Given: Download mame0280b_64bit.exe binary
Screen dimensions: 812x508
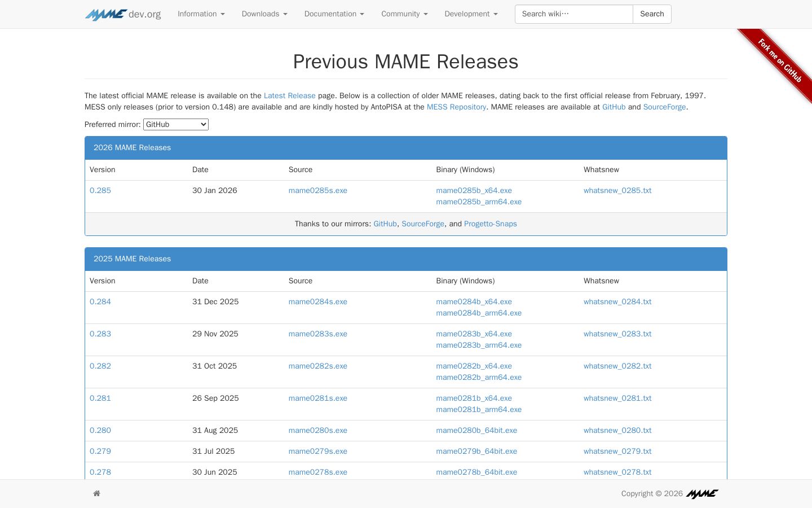Looking at the screenshot, I should (x=476, y=431).
